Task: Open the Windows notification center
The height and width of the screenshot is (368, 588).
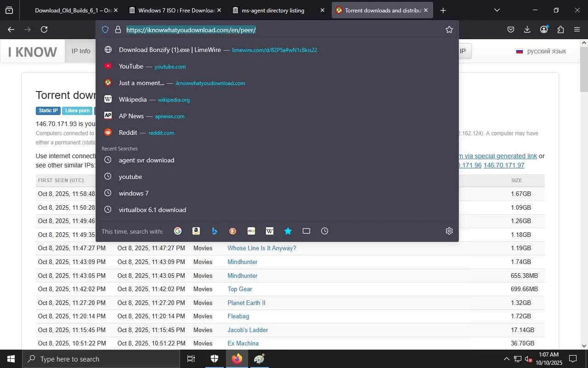Action: (573, 359)
